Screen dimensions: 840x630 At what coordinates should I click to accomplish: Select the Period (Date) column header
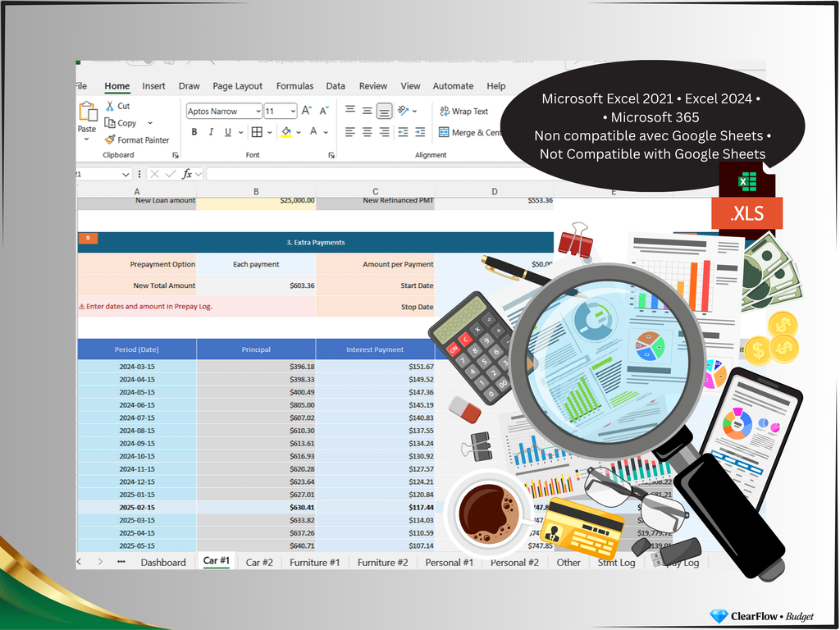137,349
